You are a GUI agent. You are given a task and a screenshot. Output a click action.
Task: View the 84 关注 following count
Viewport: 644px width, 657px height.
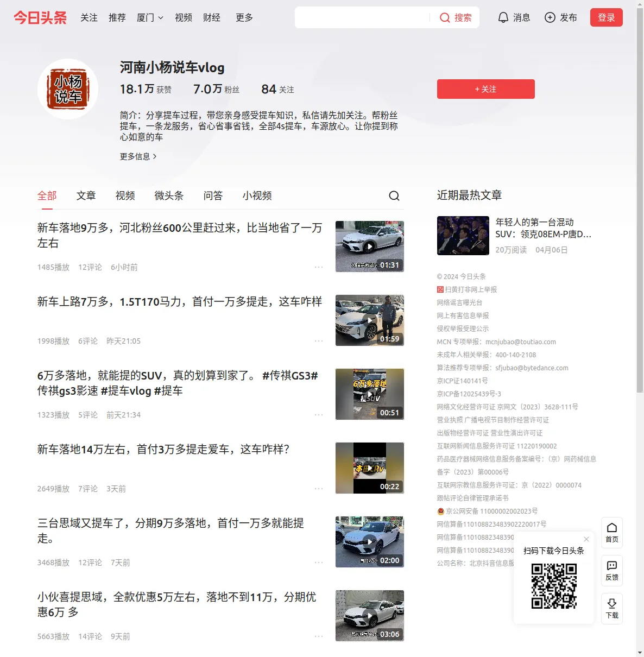click(x=277, y=89)
